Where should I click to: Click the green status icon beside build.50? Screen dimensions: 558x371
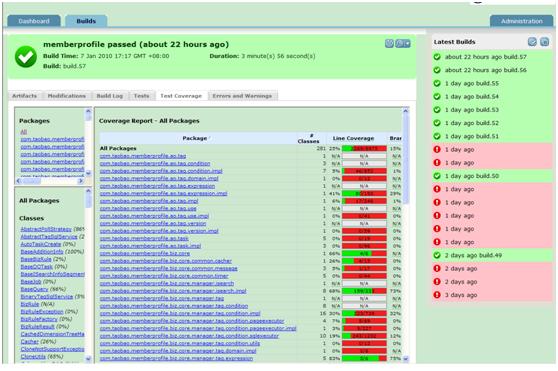tap(437, 176)
